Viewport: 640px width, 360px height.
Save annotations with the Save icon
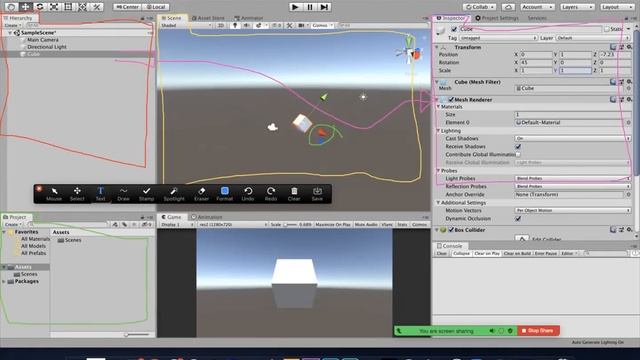[x=317, y=194]
